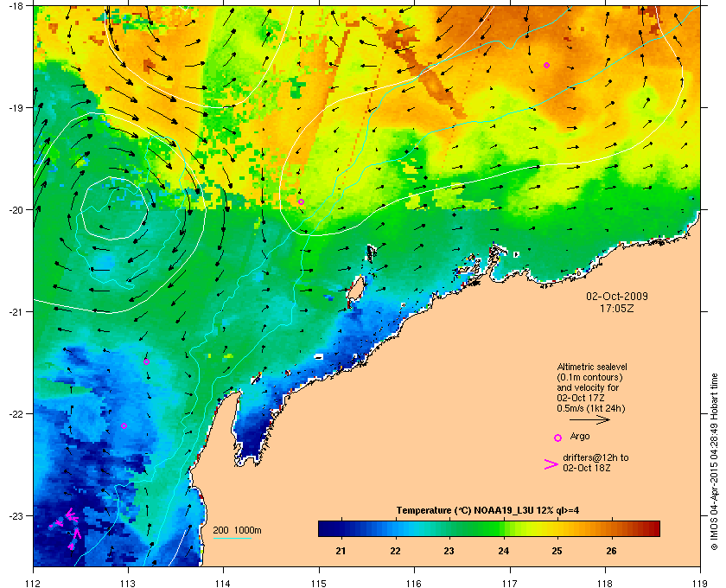The height and width of the screenshot is (588, 726).
Task: Click the '-23' latitude axis label
Action: click(x=16, y=515)
